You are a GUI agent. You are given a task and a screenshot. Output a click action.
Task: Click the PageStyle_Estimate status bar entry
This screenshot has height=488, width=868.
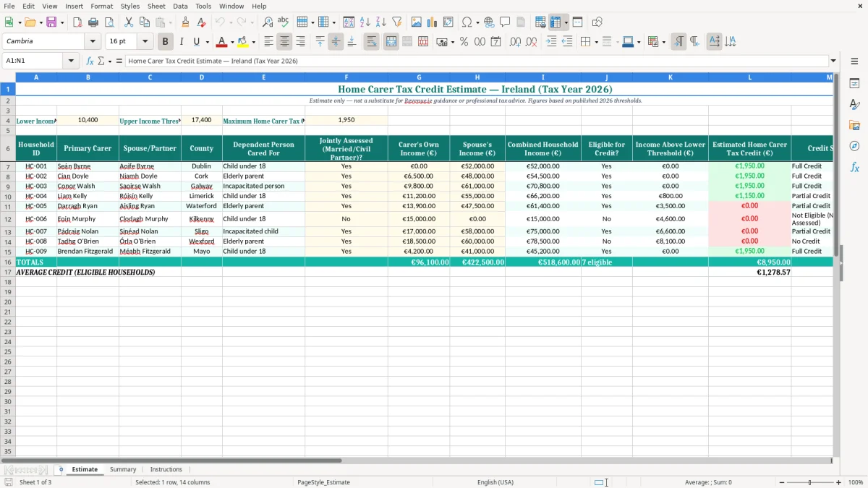point(323,482)
